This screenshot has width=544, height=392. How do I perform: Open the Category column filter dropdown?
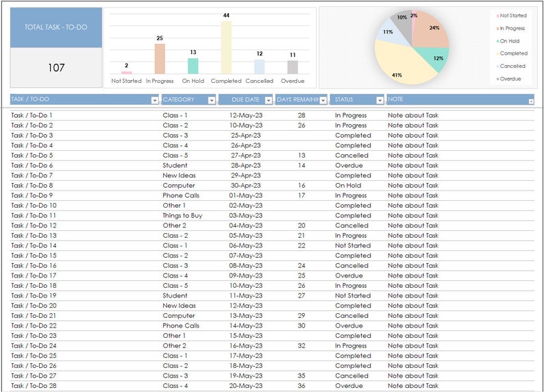211,100
